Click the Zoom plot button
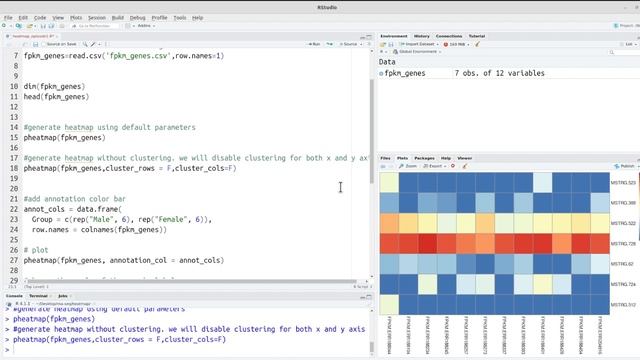640x360 pixels. click(408, 166)
